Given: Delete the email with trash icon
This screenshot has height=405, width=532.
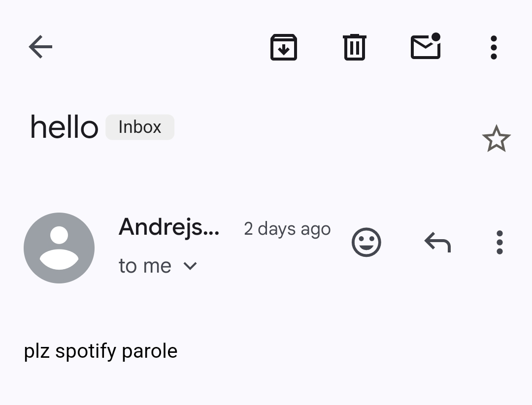Looking at the screenshot, I should [x=355, y=47].
